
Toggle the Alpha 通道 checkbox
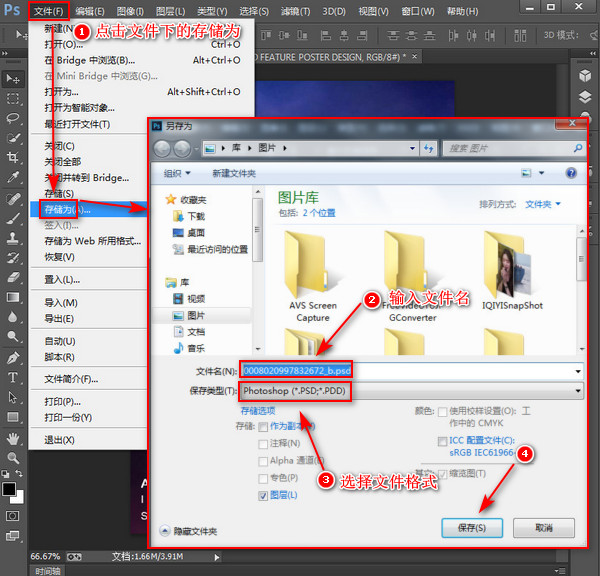click(263, 462)
